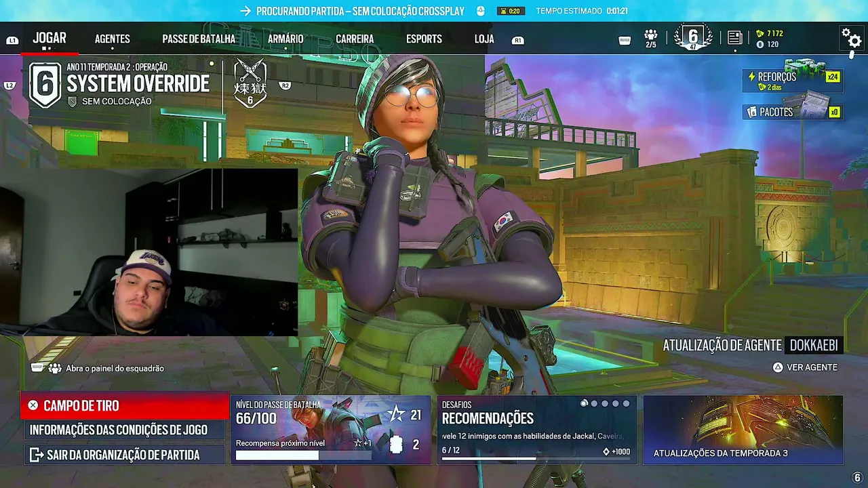Click the SEM COLOCAÇÃO rank label
Viewport: 868px width, 488px height.
click(117, 102)
